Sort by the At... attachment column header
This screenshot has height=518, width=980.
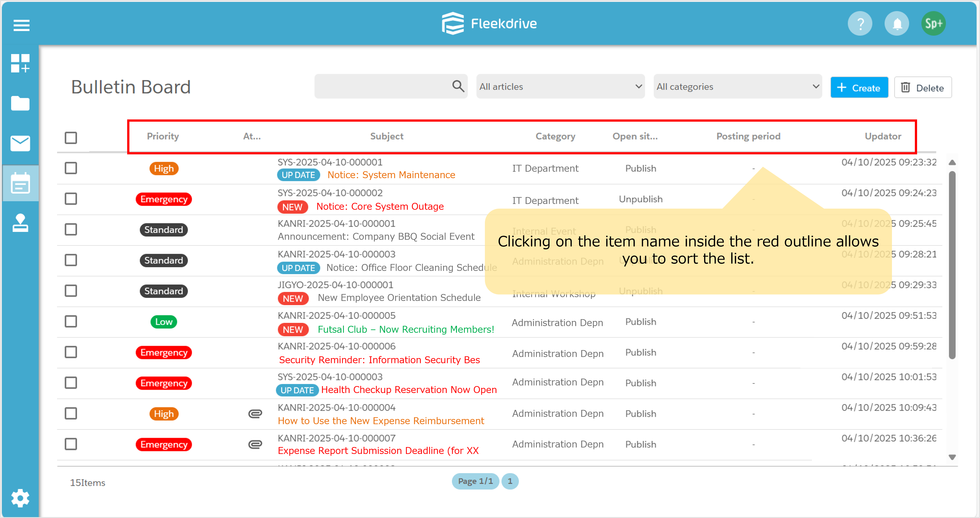pyautogui.click(x=252, y=136)
